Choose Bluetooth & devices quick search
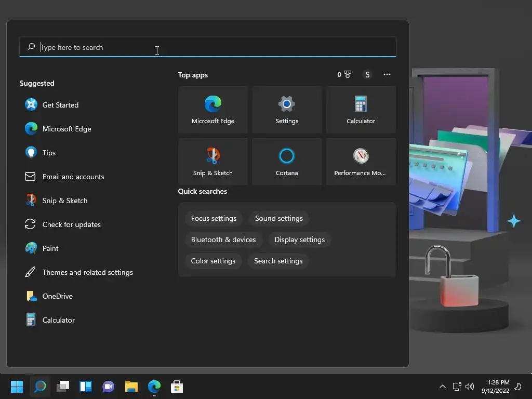Image resolution: width=532 pixels, height=399 pixels. tap(223, 240)
